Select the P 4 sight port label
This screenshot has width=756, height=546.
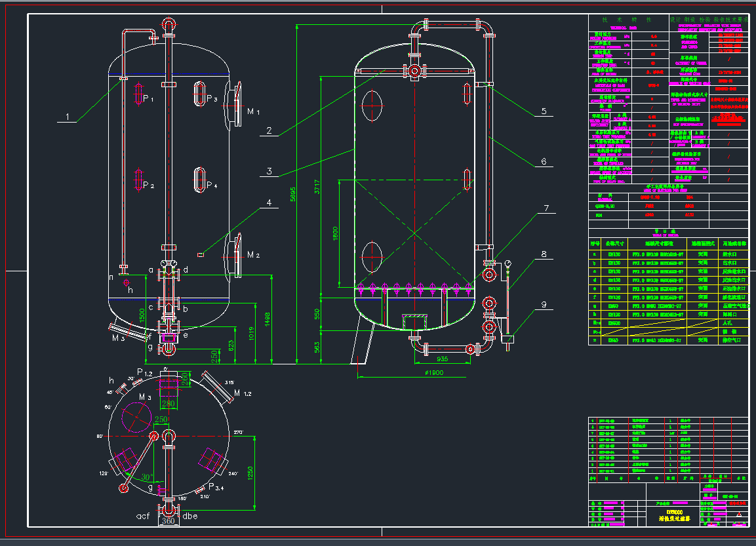click(x=211, y=185)
